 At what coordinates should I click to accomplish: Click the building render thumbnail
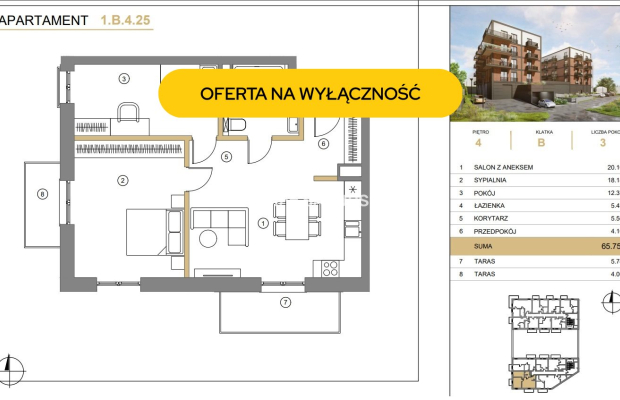[535, 64]
